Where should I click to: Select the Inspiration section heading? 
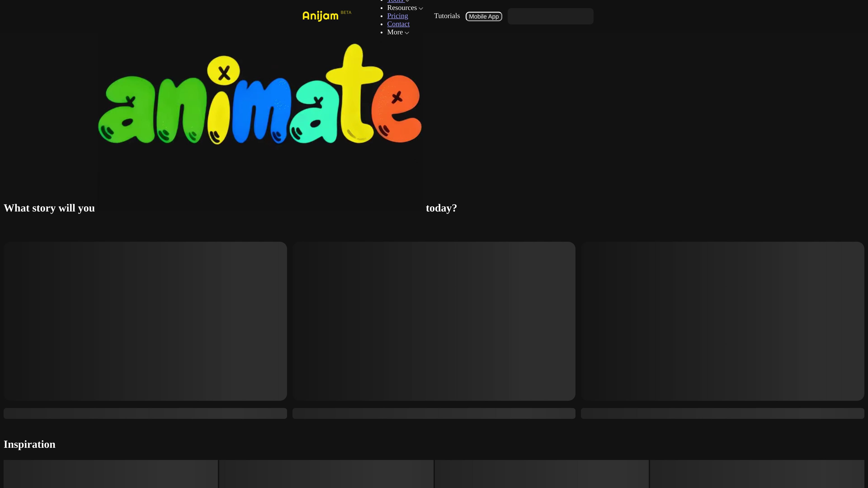(30, 444)
